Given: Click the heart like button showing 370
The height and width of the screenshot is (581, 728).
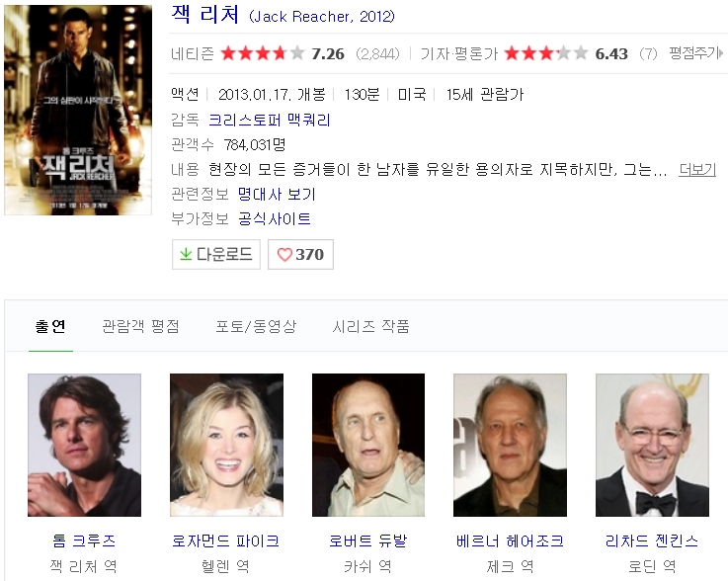Looking at the screenshot, I should [x=300, y=254].
